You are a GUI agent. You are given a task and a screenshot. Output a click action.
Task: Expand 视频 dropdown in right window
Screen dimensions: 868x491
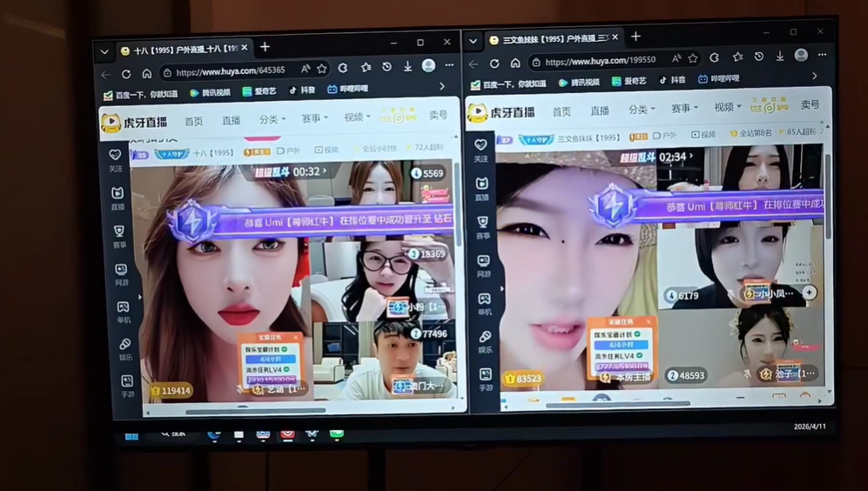[727, 107]
